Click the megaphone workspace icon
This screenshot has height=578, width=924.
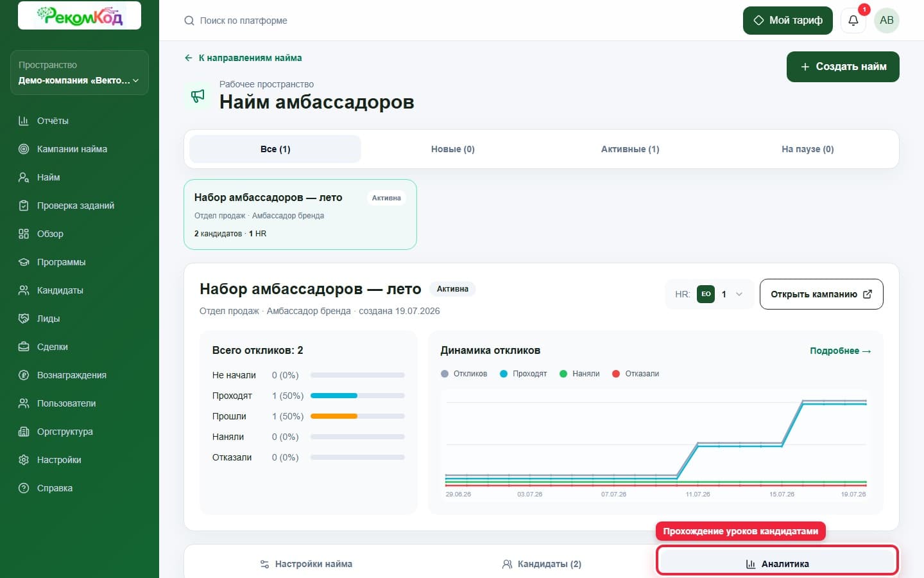198,96
